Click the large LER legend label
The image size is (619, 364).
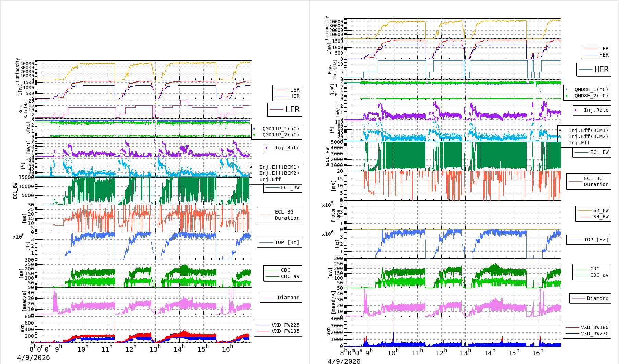[292, 110]
